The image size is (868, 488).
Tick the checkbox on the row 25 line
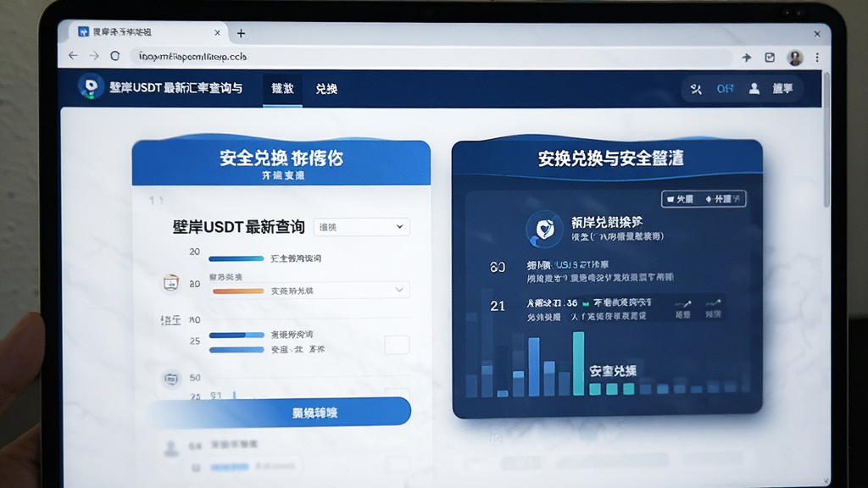(397, 346)
